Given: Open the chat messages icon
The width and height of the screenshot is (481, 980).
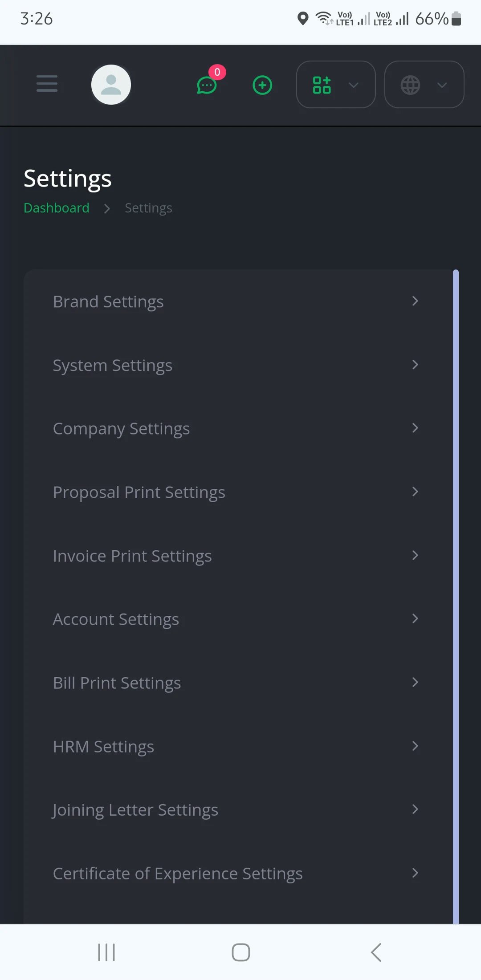Looking at the screenshot, I should coord(207,85).
